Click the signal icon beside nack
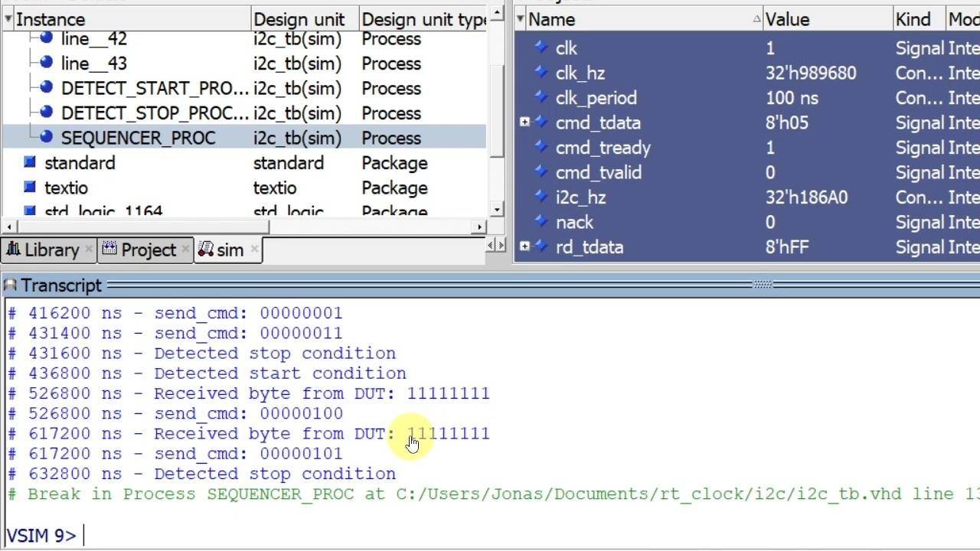The width and height of the screenshot is (980, 551). click(x=541, y=222)
